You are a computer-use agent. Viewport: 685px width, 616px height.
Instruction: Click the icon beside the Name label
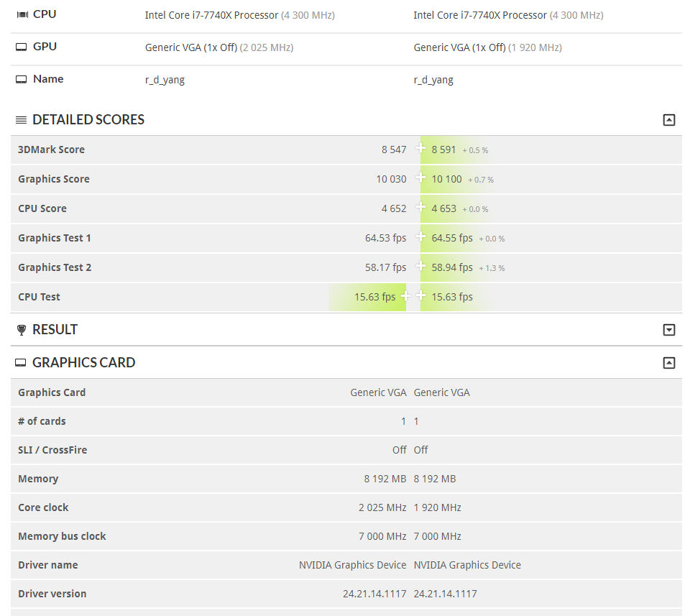coord(22,80)
